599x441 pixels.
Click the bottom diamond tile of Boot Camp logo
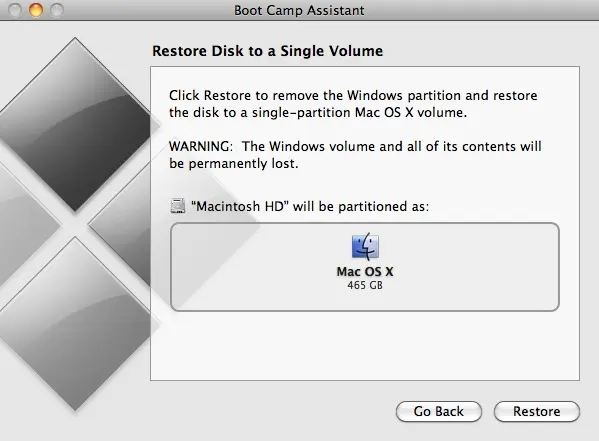(75, 324)
